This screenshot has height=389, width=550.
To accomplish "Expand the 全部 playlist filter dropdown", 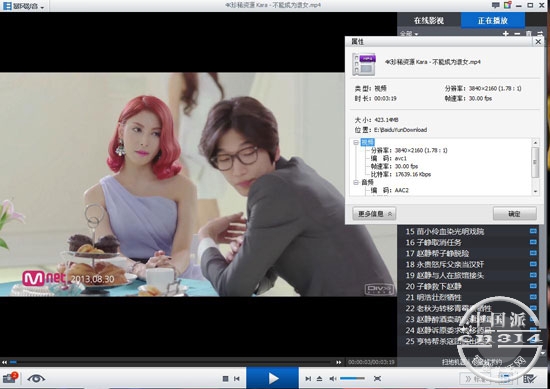I will click(409, 34).
